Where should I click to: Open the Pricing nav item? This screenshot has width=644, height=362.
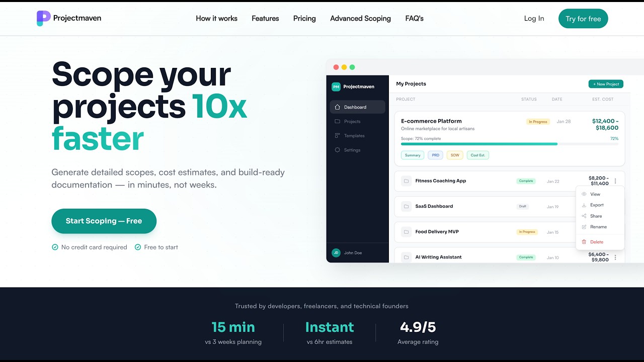tap(304, 19)
